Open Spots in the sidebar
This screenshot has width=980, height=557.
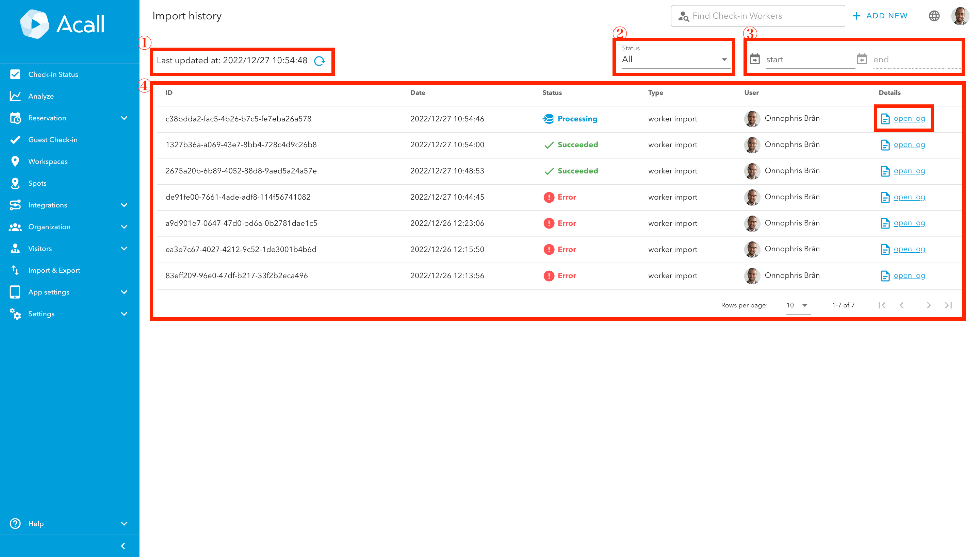[x=37, y=183]
